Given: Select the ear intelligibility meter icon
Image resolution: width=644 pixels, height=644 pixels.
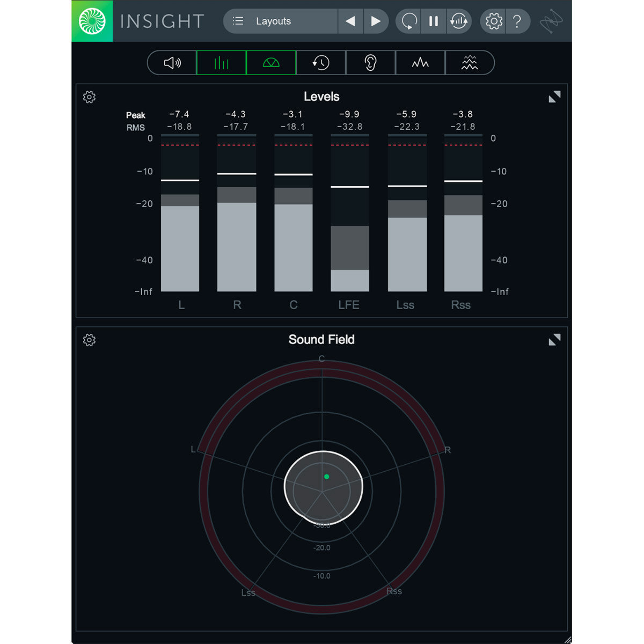Looking at the screenshot, I should click(370, 62).
